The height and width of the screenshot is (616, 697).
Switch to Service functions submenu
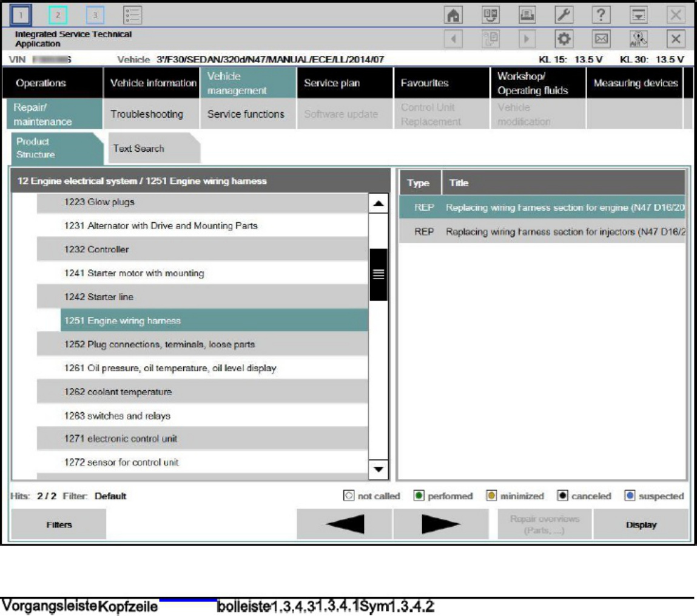(248, 114)
